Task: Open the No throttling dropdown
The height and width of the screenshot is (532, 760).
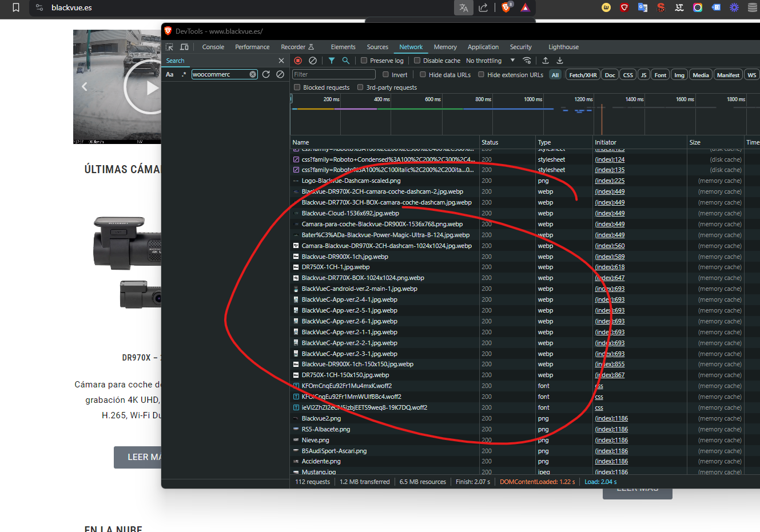Action: point(490,61)
